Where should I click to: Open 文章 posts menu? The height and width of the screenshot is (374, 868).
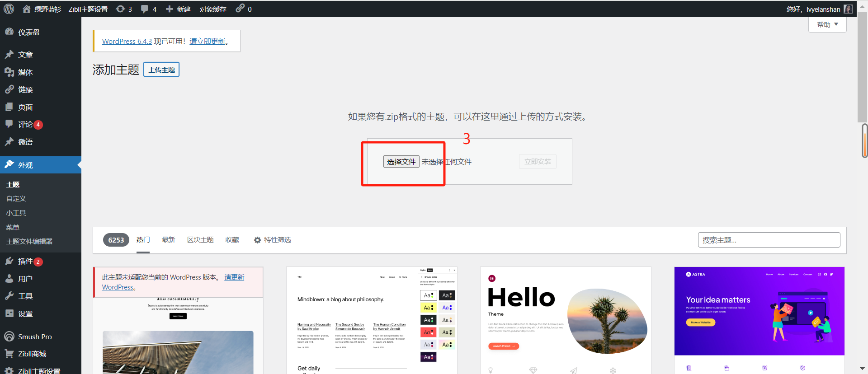[x=25, y=55]
